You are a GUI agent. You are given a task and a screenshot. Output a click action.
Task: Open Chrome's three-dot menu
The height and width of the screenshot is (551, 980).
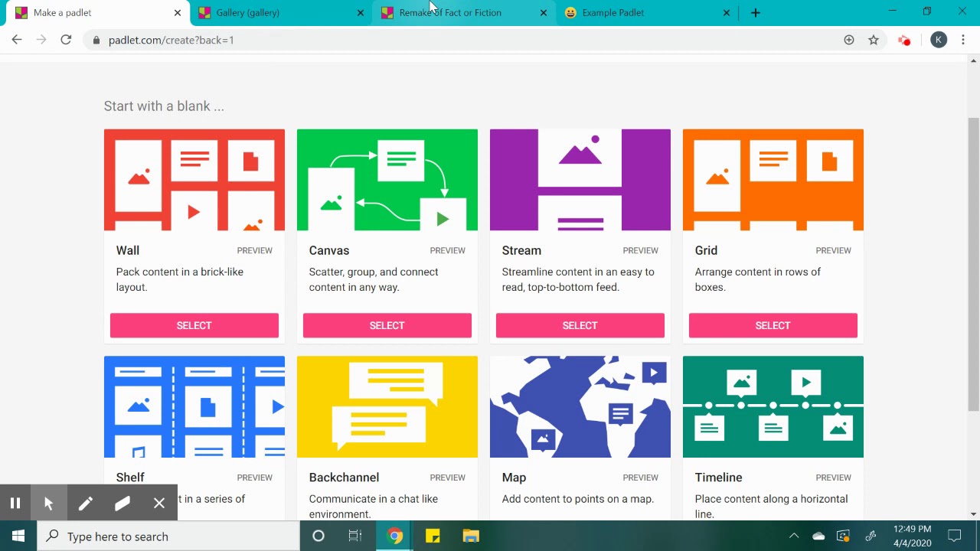[963, 40]
